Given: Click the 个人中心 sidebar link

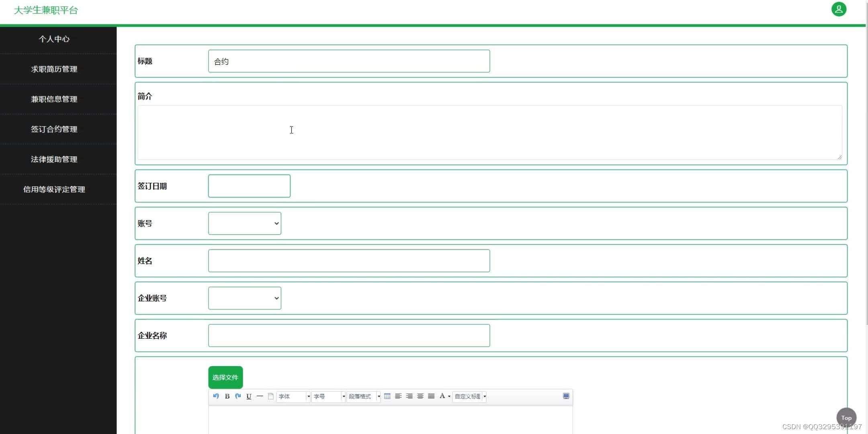Looking at the screenshot, I should [54, 39].
